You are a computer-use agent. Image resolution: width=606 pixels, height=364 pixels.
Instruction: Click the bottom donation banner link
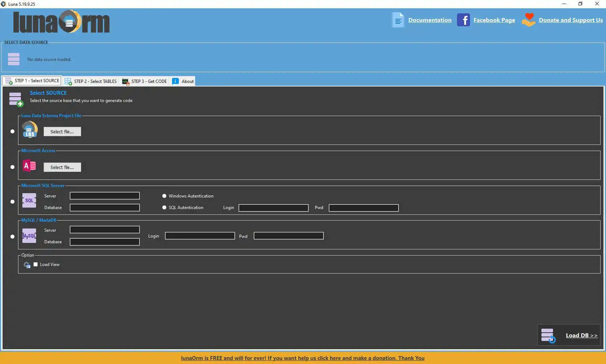[303, 358]
